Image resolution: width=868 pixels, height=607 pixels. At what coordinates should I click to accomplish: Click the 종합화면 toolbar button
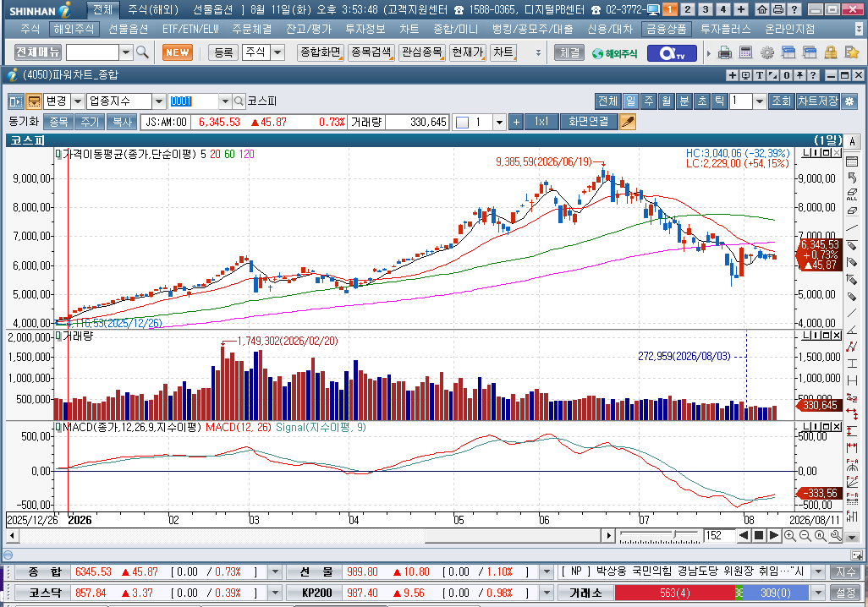point(320,52)
